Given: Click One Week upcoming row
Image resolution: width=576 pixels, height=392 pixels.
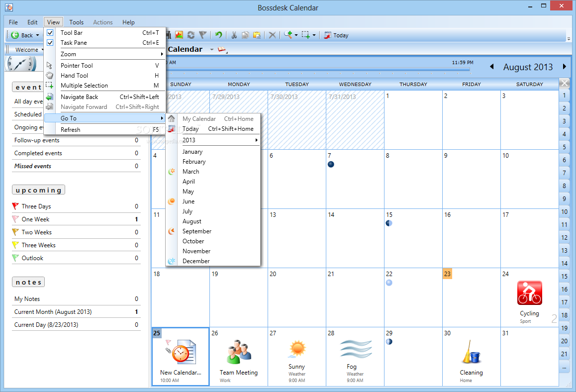Looking at the screenshot, I should click(76, 219).
